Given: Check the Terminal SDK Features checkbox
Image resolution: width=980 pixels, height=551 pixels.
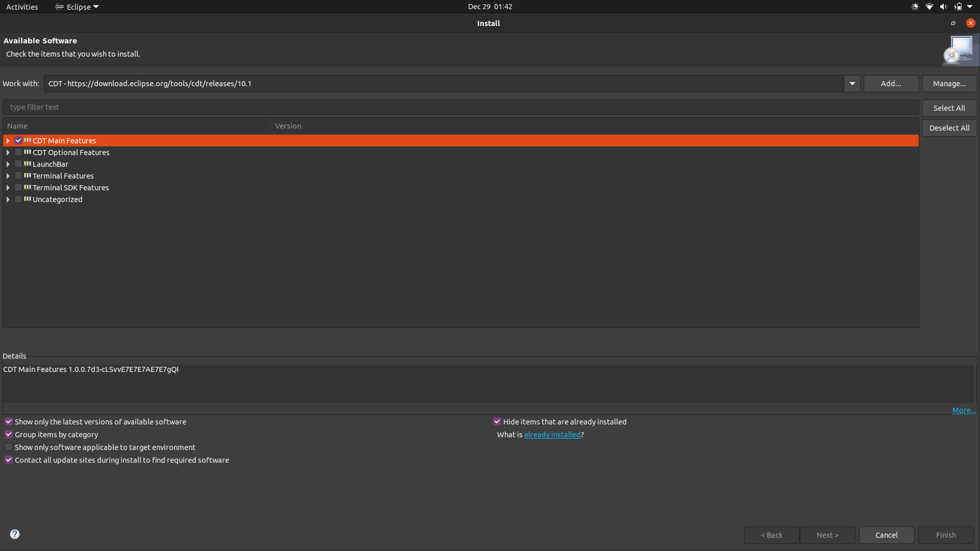Looking at the screenshot, I should pyautogui.click(x=18, y=187).
